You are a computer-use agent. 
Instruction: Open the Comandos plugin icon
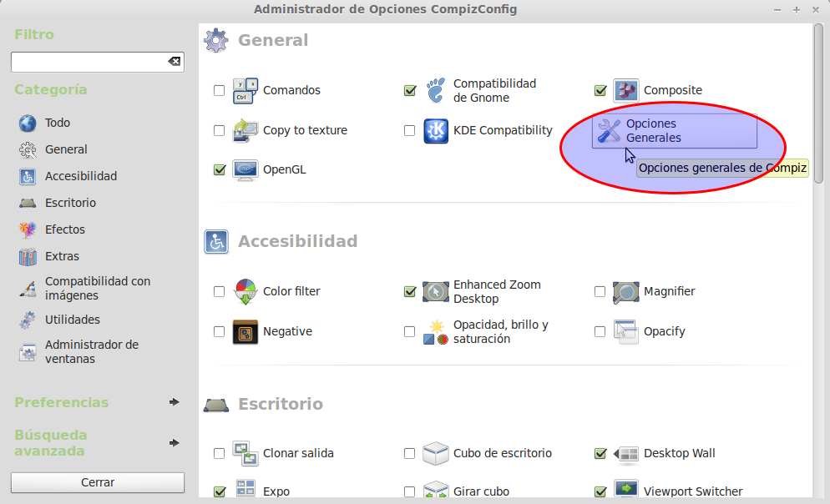pos(245,90)
